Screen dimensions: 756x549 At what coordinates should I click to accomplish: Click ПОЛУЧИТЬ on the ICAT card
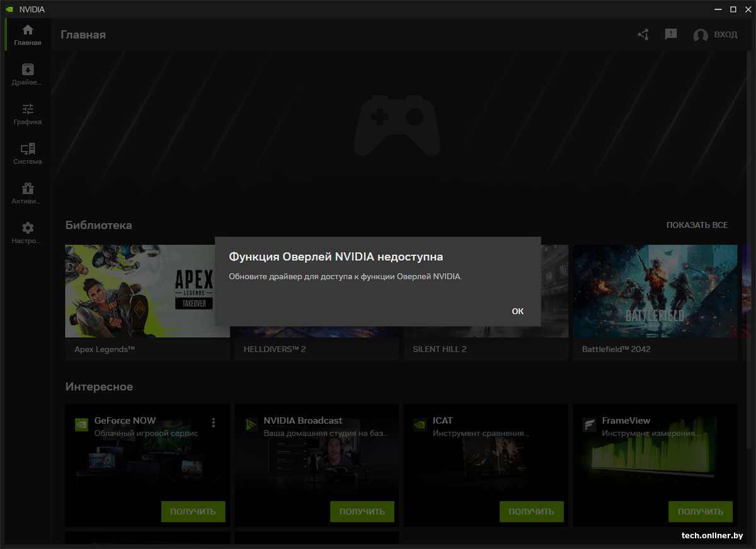532,512
